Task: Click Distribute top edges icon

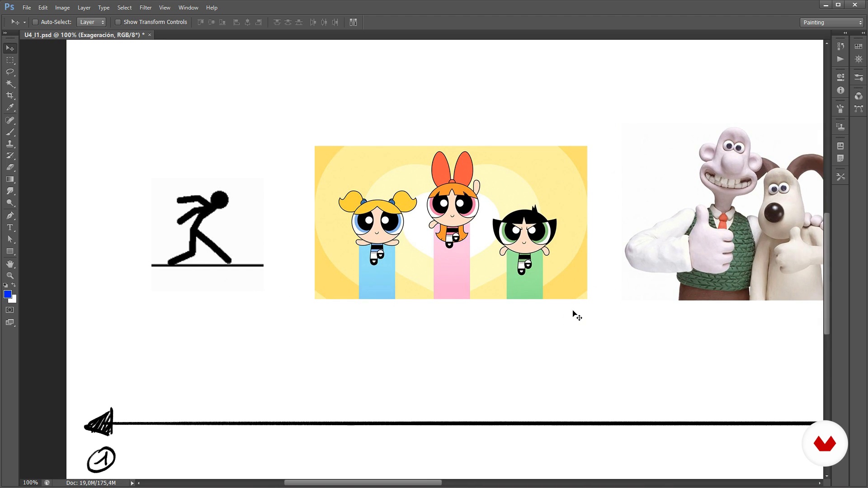Action: 277,22
